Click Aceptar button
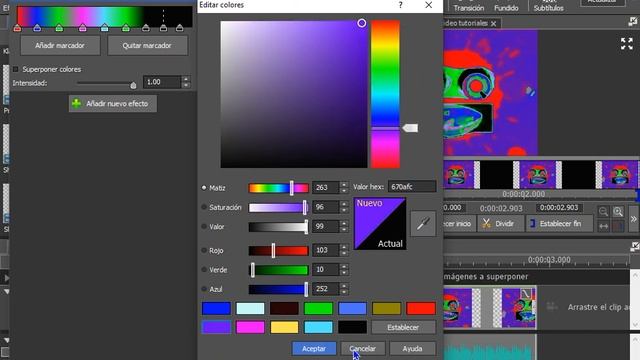 coord(314,349)
